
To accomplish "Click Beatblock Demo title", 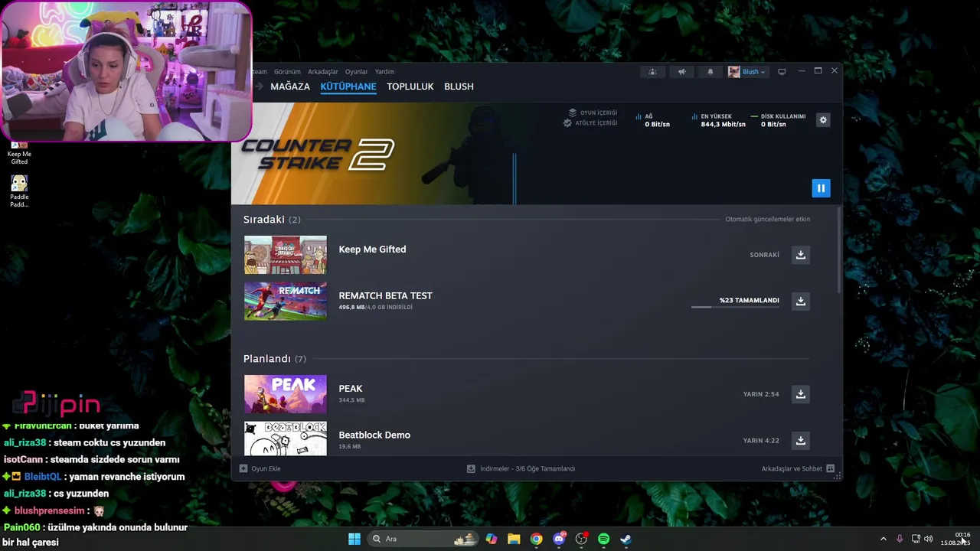I will (374, 435).
